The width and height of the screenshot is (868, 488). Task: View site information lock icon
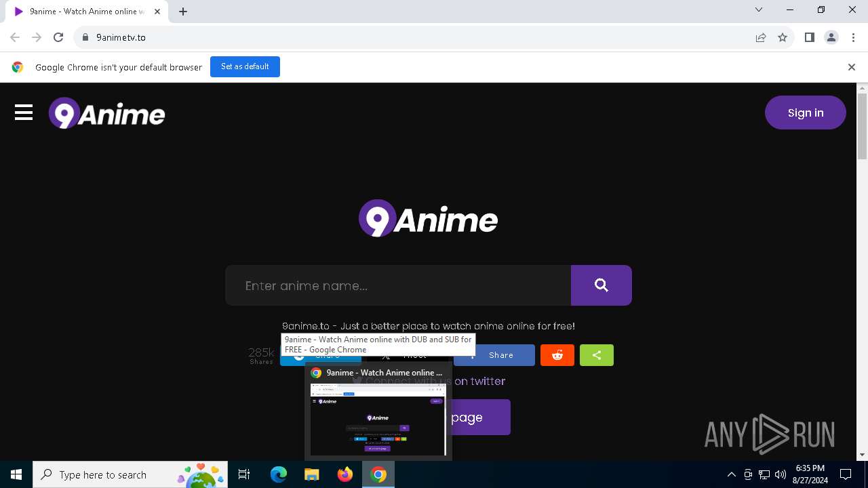(85, 37)
